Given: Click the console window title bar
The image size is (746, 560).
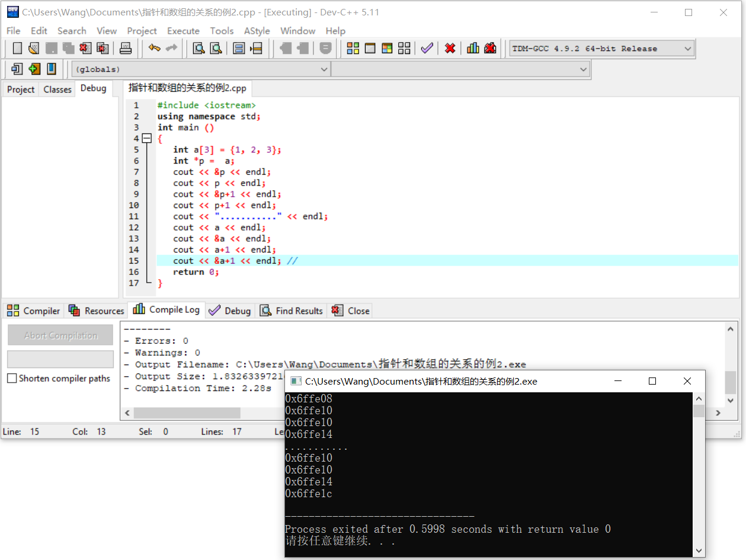Looking at the screenshot, I should point(495,381).
